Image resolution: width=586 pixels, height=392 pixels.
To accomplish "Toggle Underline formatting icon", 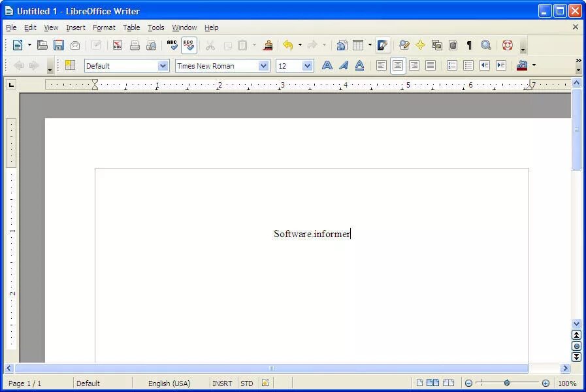I will (x=359, y=65).
